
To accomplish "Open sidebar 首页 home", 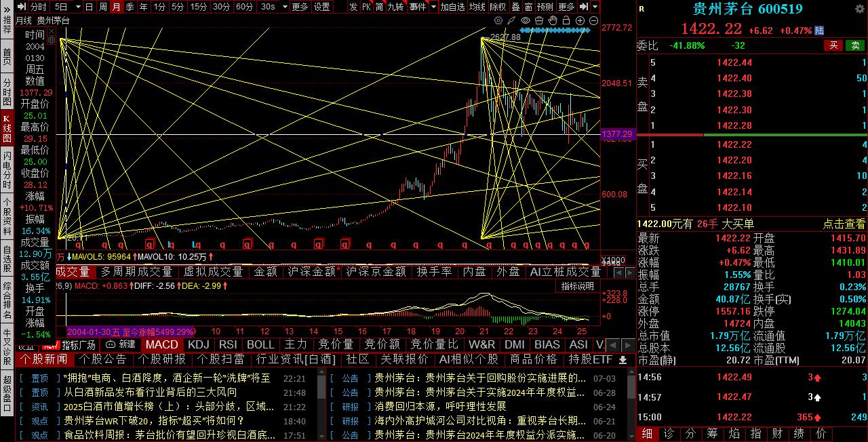I will point(7,56).
